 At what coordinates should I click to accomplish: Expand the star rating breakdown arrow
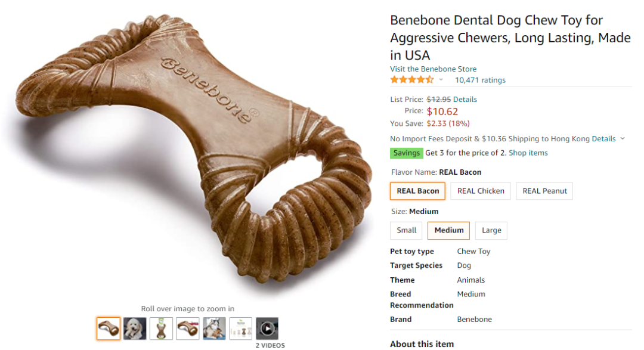click(441, 80)
